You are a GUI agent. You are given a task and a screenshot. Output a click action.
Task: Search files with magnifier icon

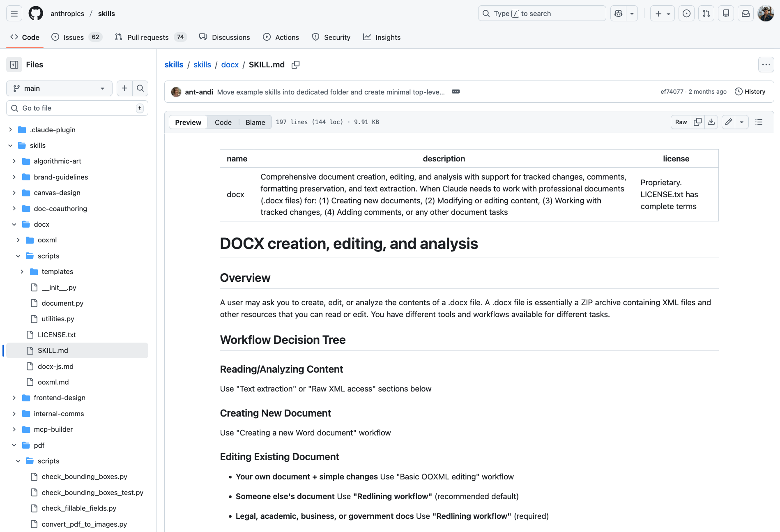coord(140,88)
